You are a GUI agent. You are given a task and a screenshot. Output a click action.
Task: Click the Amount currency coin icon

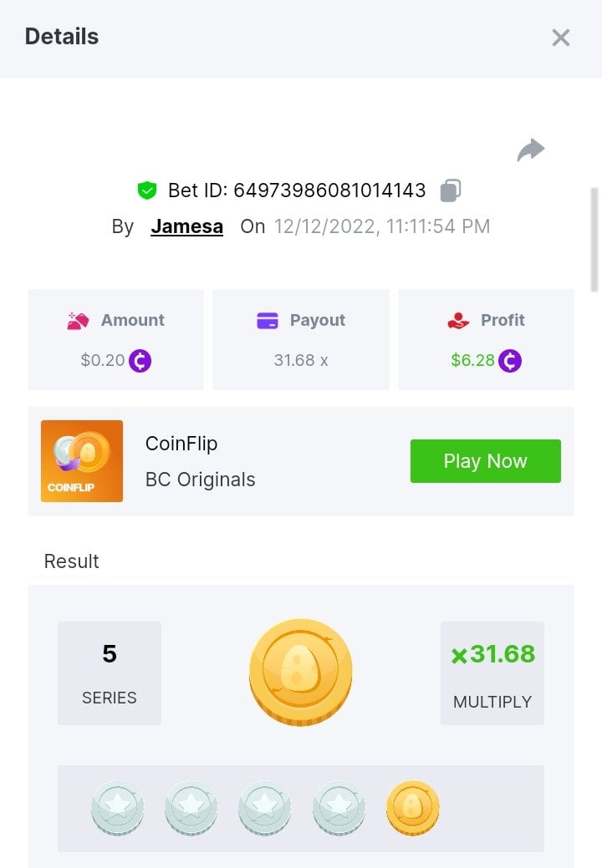coord(140,361)
